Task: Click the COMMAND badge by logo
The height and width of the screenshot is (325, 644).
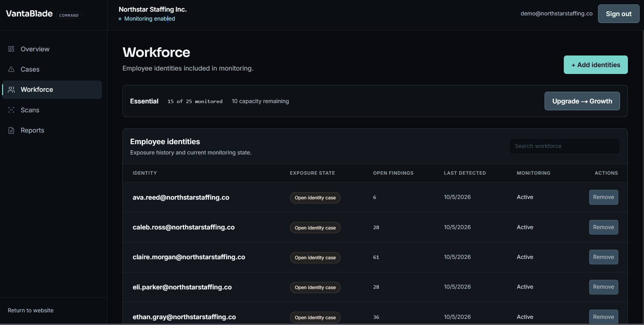Action: [x=69, y=15]
